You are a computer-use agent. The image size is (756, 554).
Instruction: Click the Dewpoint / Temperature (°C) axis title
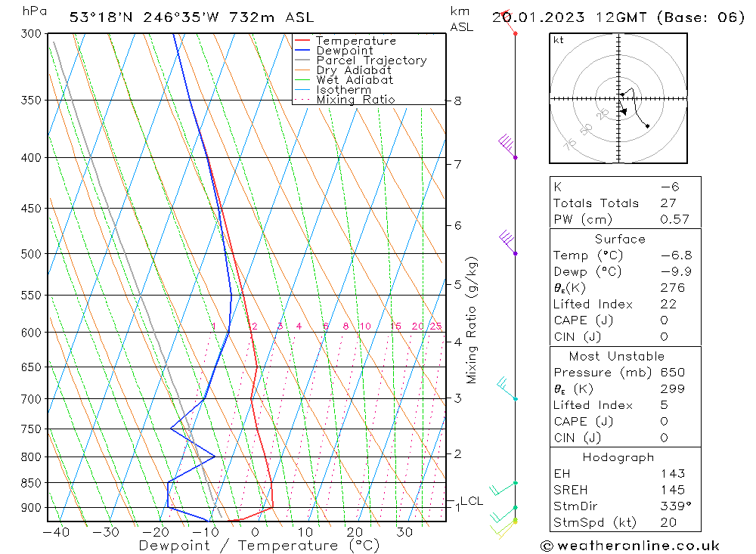(x=259, y=546)
